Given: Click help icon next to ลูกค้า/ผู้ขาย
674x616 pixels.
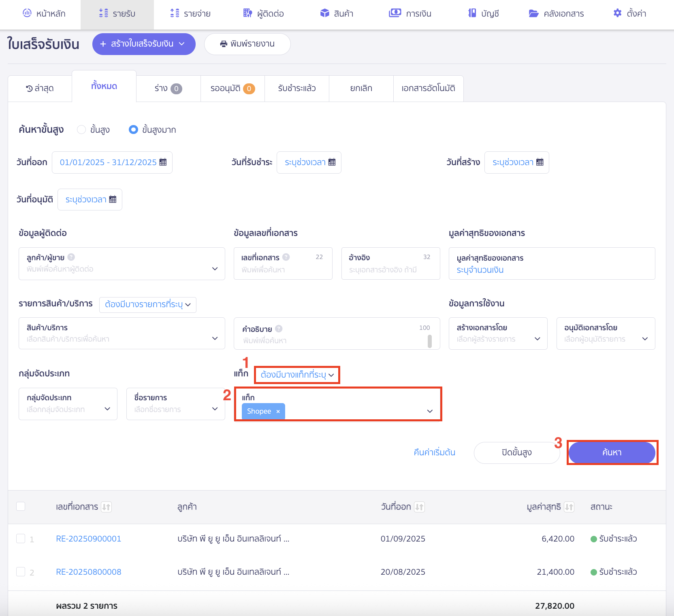Looking at the screenshot, I should point(71,257).
